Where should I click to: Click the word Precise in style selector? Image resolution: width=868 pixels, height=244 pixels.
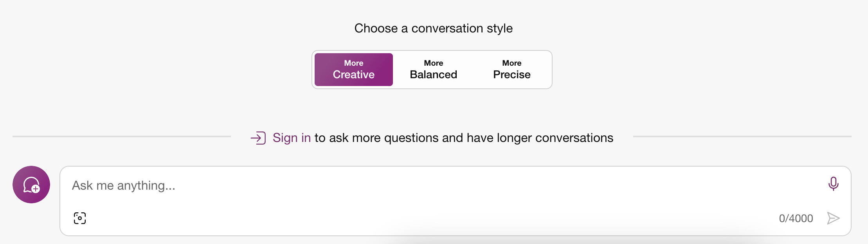(511, 75)
